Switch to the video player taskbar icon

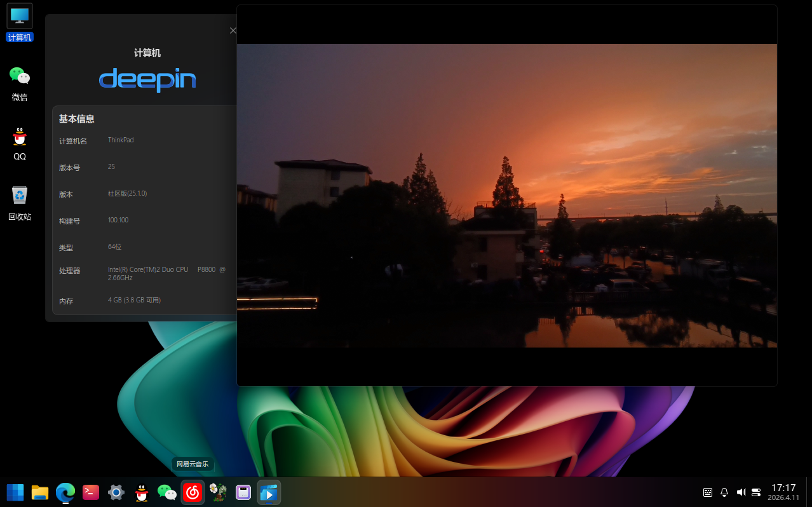point(269,492)
